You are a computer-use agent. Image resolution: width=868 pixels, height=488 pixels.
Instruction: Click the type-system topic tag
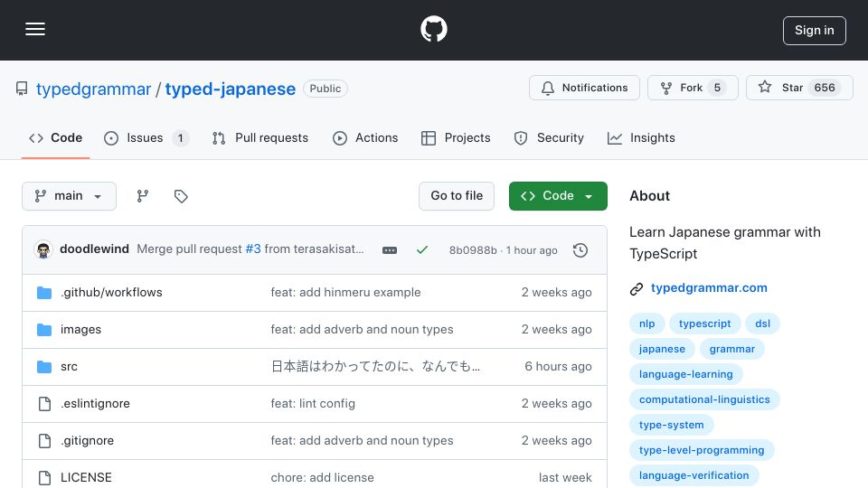coord(672,425)
